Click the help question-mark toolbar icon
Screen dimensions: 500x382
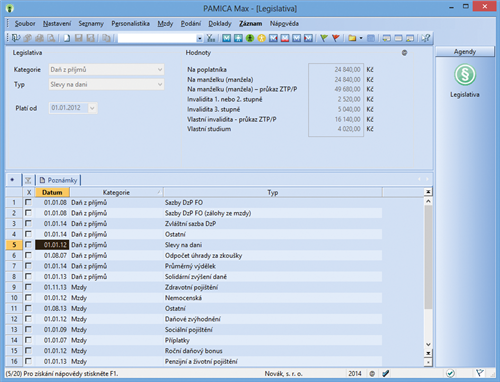pos(425,38)
